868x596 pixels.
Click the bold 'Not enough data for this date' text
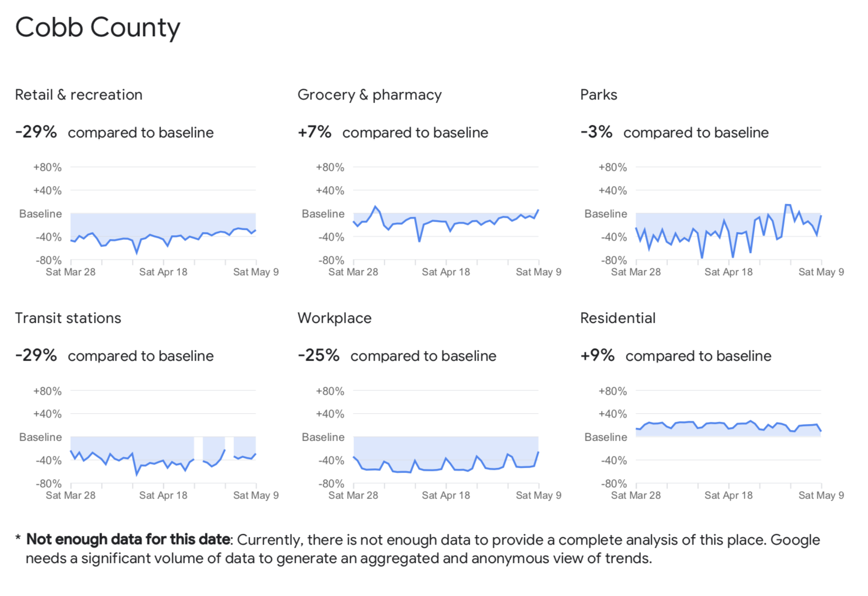(x=129, y=539)
